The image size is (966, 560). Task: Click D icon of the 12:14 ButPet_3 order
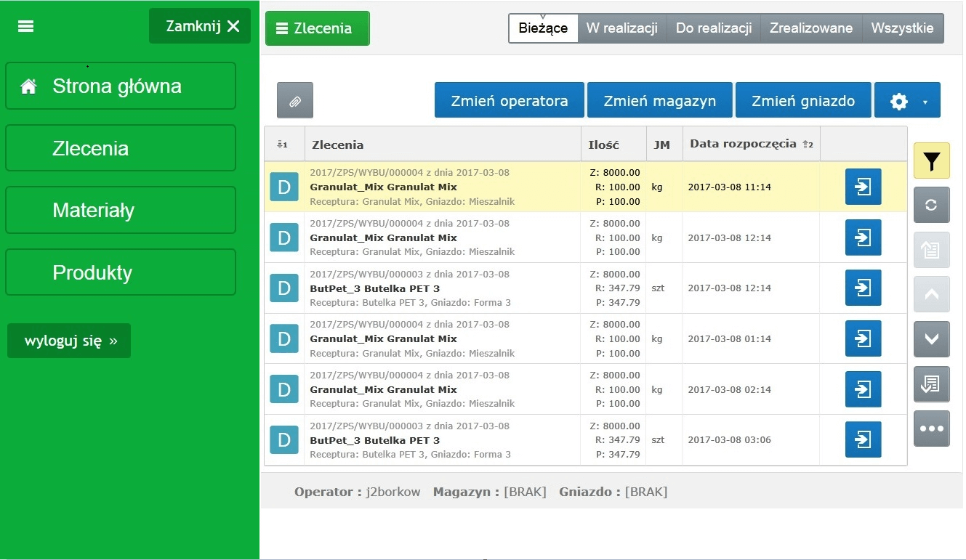[x=284, y=288]
